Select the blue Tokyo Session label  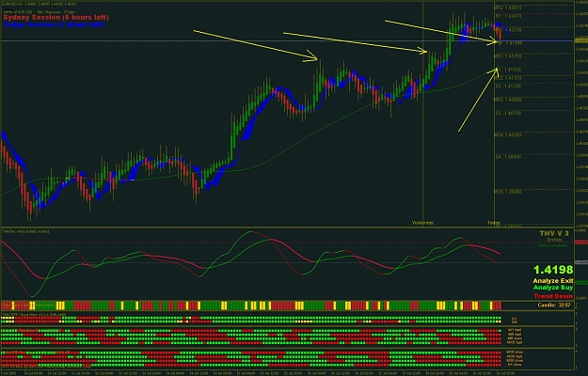[55, 24]
